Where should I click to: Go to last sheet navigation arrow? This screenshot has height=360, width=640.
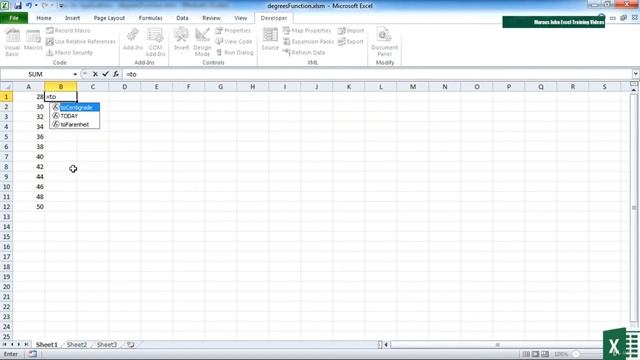coord(26,345)
